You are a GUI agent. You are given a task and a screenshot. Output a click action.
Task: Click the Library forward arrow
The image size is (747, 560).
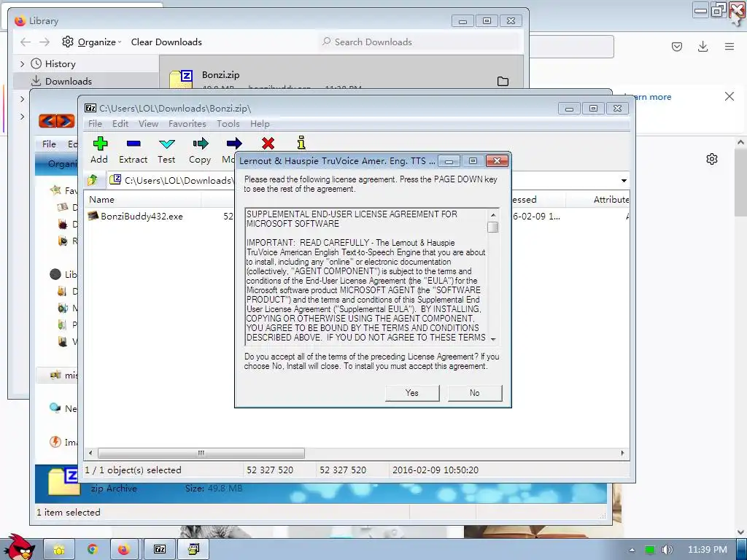coord(44,42)
